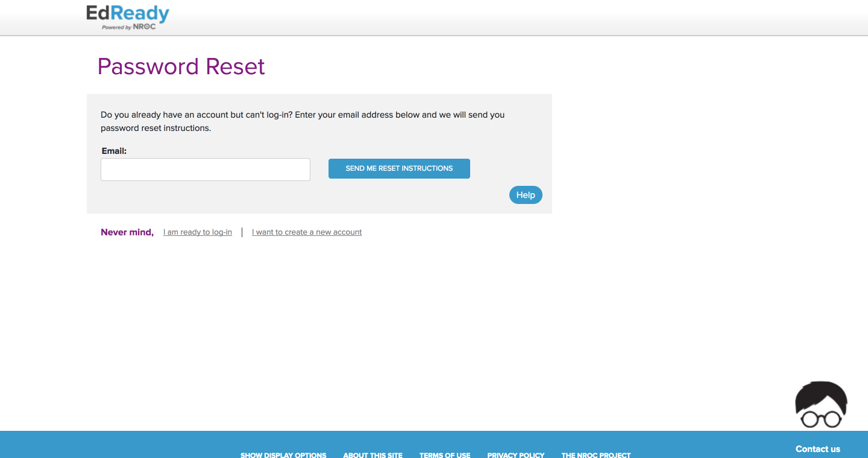Open the Contact us link
This screenshot has height=458, width=868.
[818, 449]
